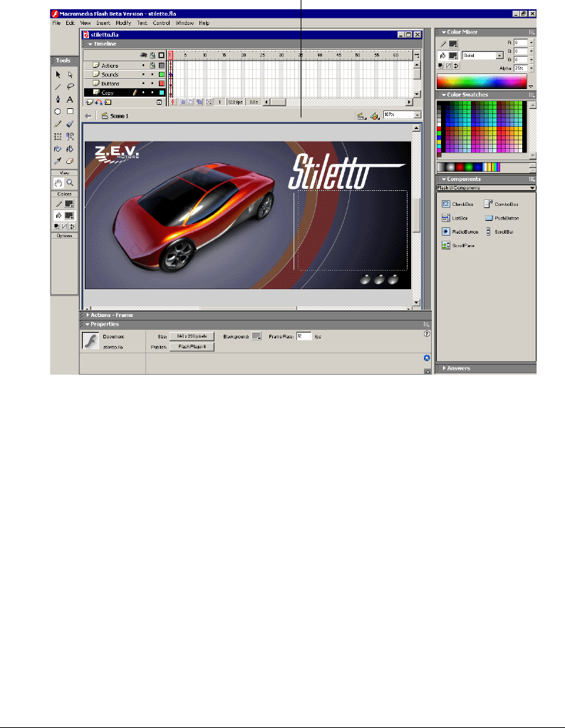The width and height of the screenshot is (565, 728).
Task: Select the Pencil tool
Action: pos(58,124)
